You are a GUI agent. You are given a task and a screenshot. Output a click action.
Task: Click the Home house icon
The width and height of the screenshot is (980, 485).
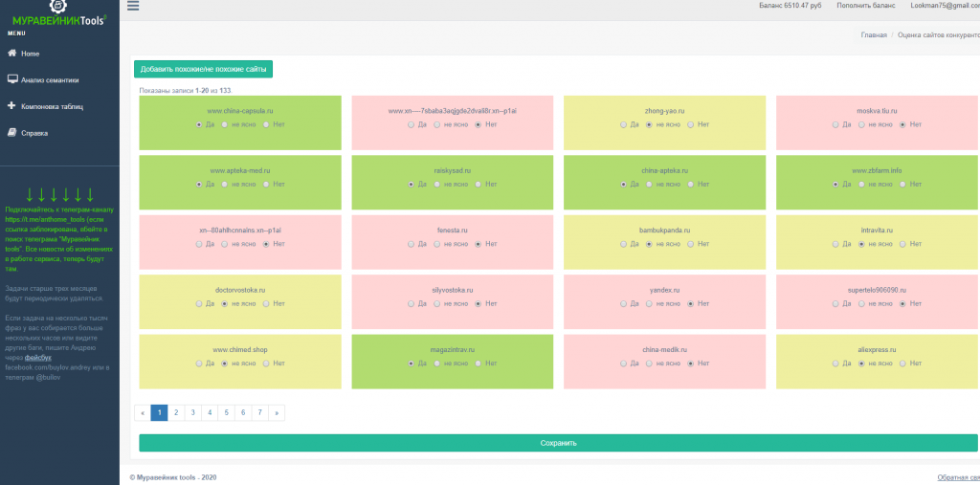point(11,54)
